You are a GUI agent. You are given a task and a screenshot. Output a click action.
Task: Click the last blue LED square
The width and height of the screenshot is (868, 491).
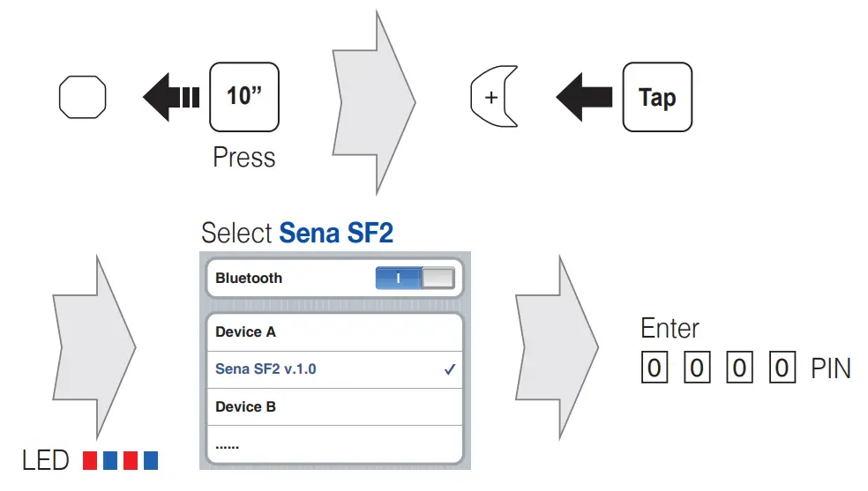click(151, 460)
